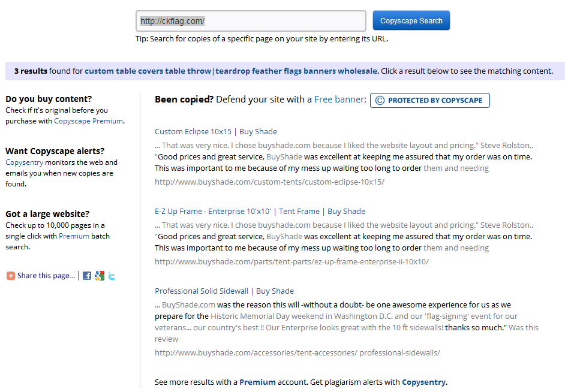This screenshot has height=392, width=565.
Task: Click the '3 results' count text
Action: point(31,71)
